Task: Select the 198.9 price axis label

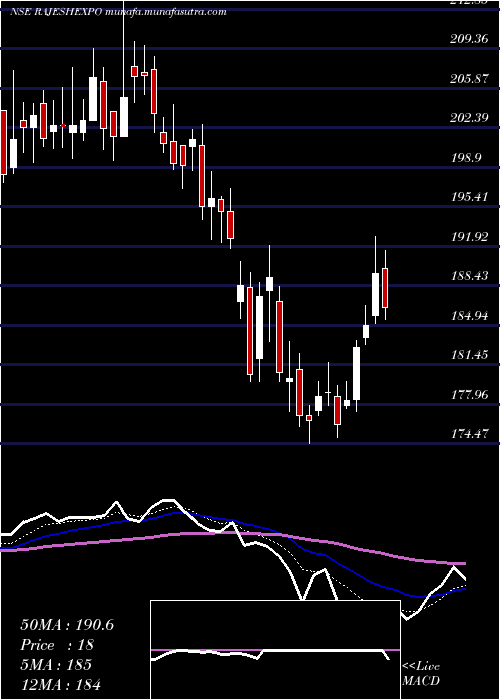Action: click(x=466, y=158)
